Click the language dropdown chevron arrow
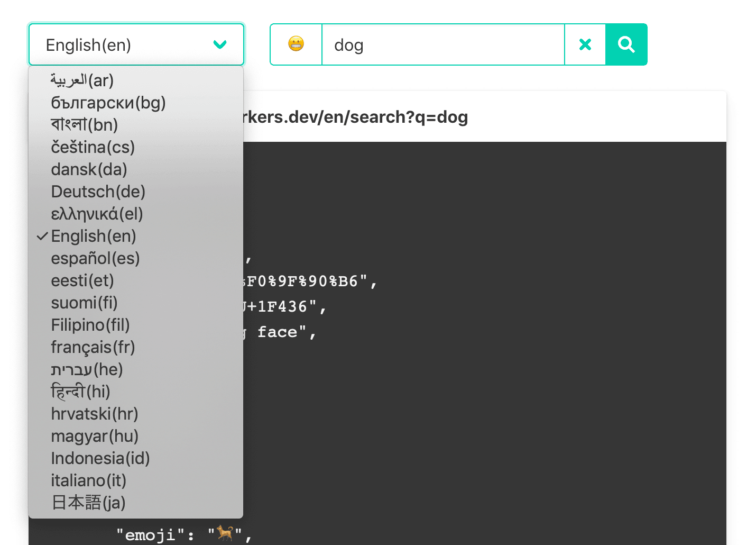 tap(220, 44)
